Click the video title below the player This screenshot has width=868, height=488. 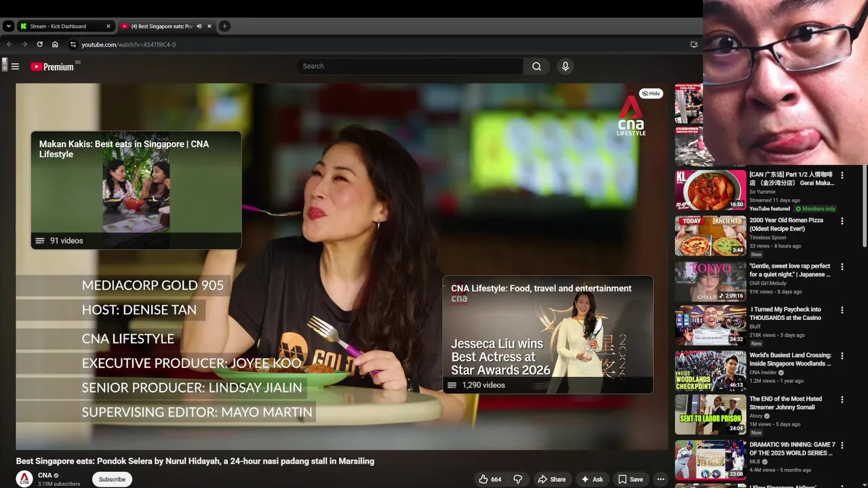(x=195, y=461)
